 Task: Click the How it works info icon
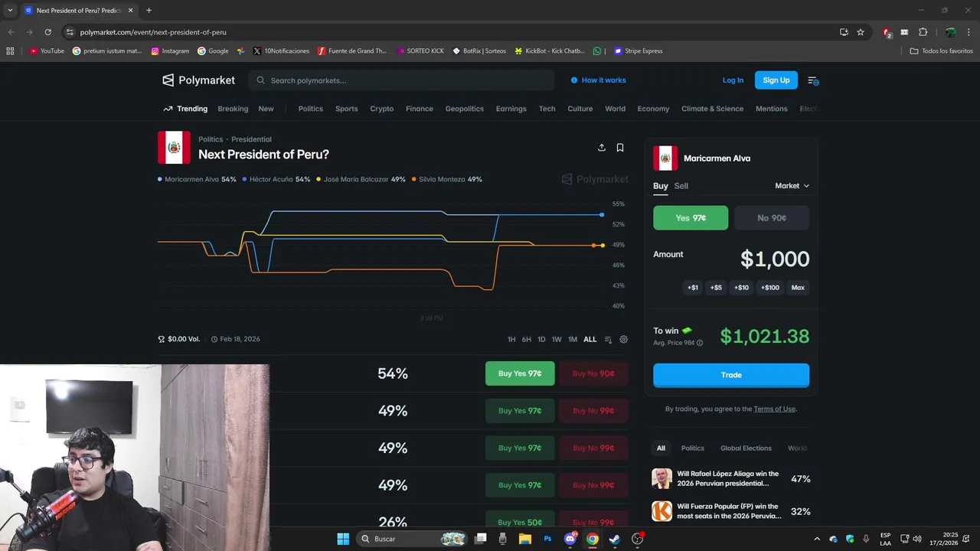coord(574,80)
